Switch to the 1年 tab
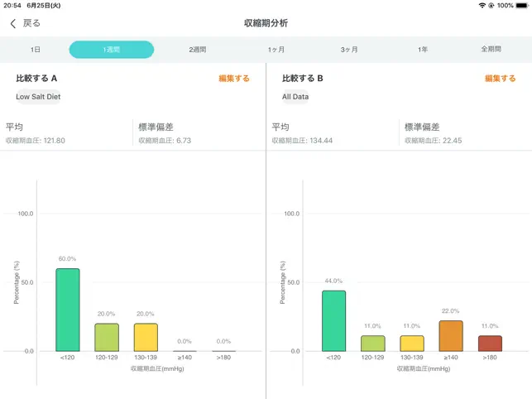The width and height of the screenshot is (532, 399). click(423, 50)
